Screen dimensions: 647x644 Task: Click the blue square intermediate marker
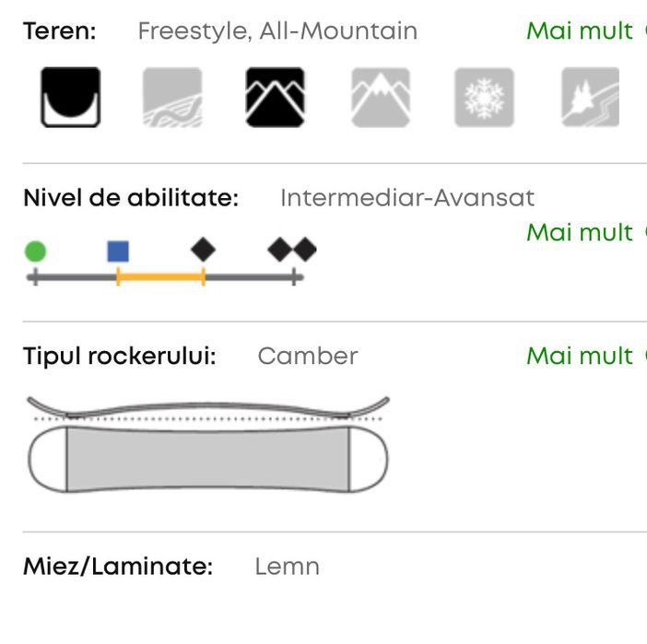click(117, 251)
